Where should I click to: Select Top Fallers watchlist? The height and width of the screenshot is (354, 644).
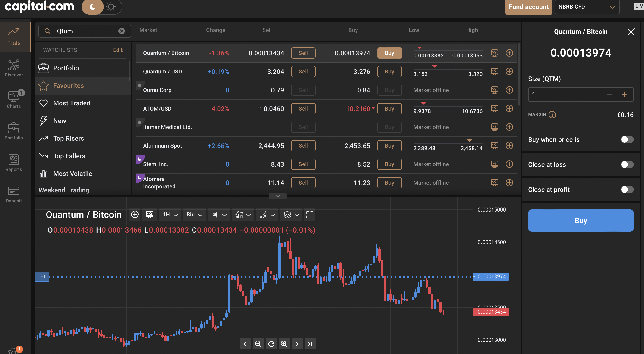pyautogui.click(x=82, y=156)
